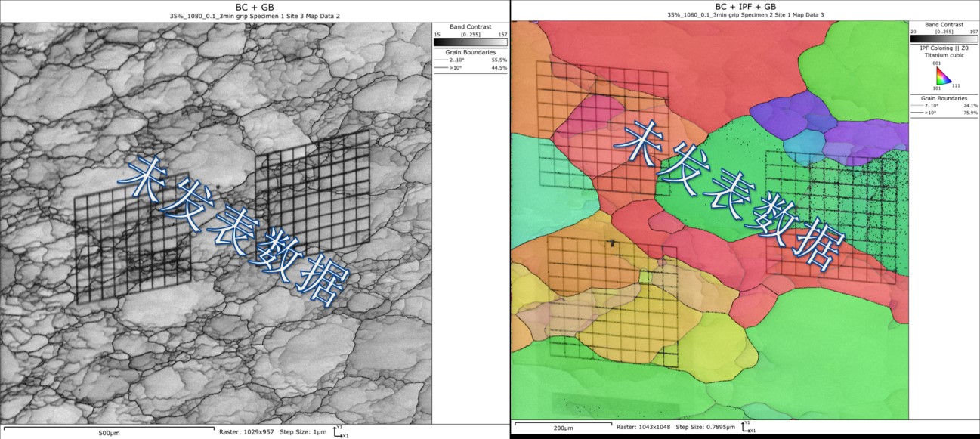Click the "BC + IPF + GB" map title
The height and width of the screenshot is (439, 980).
click(746, 6)
